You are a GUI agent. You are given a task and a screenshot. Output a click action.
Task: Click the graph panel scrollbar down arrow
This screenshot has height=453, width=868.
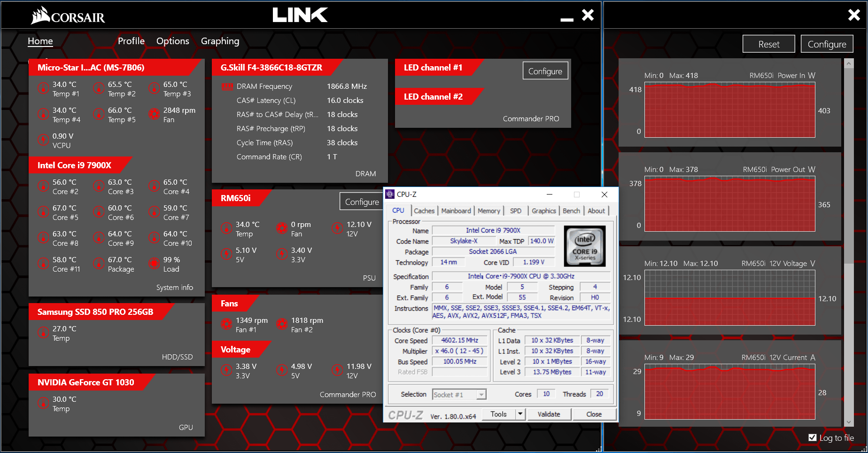click(x=849, y=422)
